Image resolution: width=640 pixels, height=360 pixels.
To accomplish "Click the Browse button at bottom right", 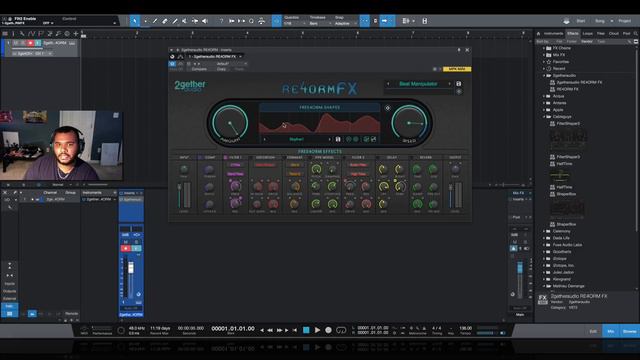I will tap(629, 331).
